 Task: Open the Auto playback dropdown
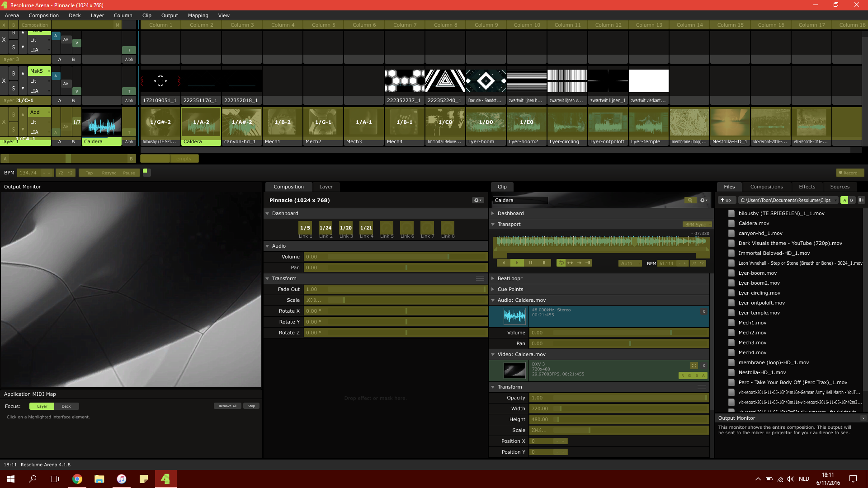[629, 263]
